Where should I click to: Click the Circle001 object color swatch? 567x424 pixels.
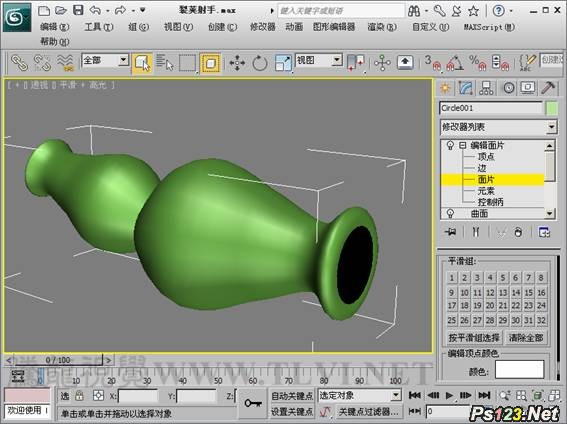tap(551, 108)
